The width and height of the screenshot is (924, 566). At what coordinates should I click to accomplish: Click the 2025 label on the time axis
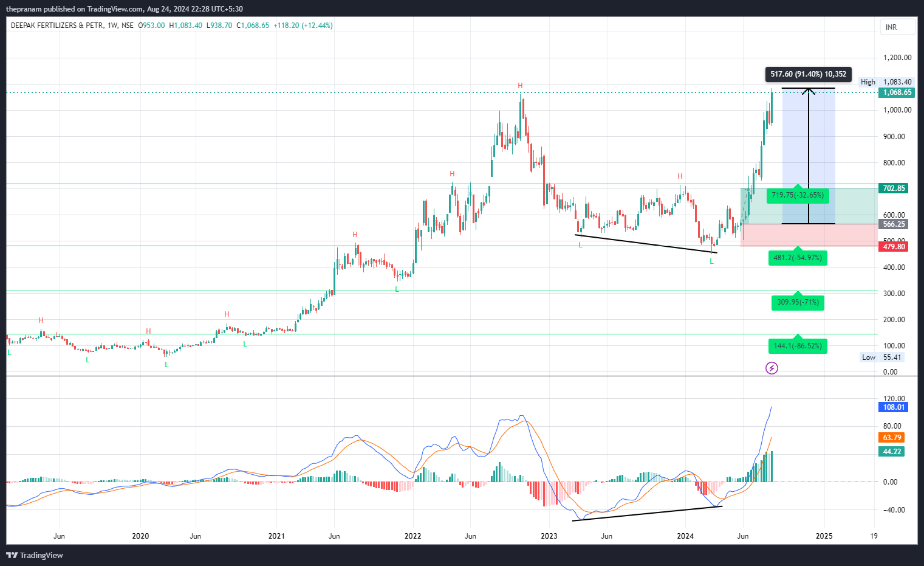(824, 536)
